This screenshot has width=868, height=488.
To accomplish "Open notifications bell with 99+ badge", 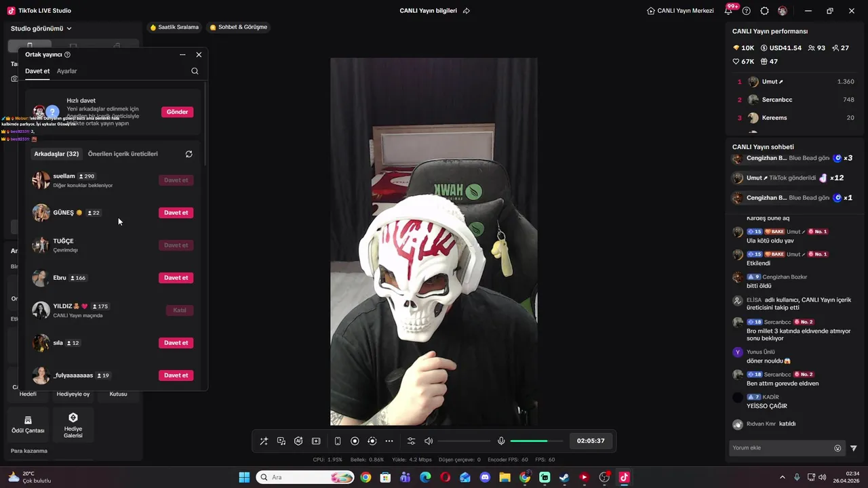I will (x=730, y=11).
